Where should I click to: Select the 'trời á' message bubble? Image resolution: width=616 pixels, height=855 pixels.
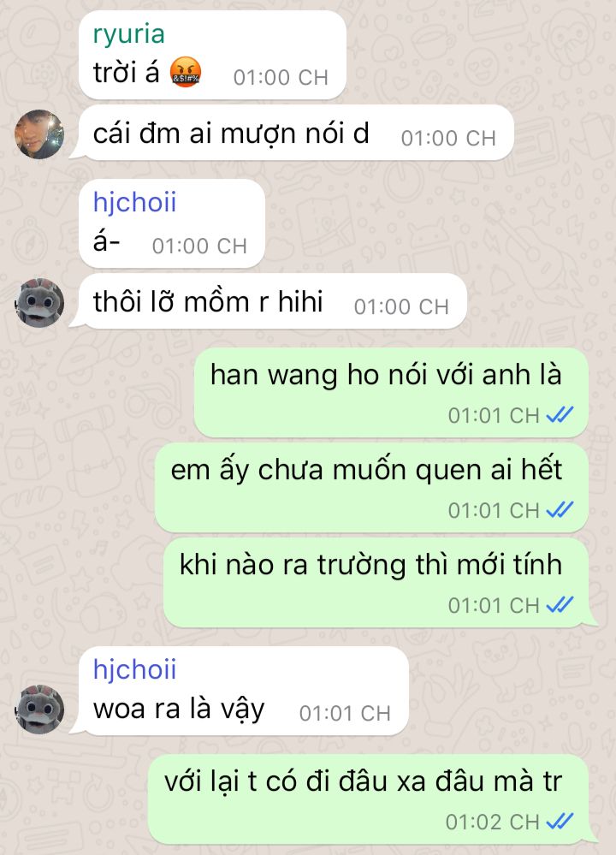click(x=212, y=55)
